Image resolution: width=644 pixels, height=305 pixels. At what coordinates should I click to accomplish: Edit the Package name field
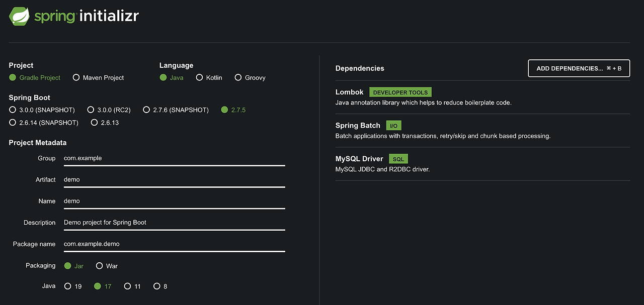tap(174, 244)
